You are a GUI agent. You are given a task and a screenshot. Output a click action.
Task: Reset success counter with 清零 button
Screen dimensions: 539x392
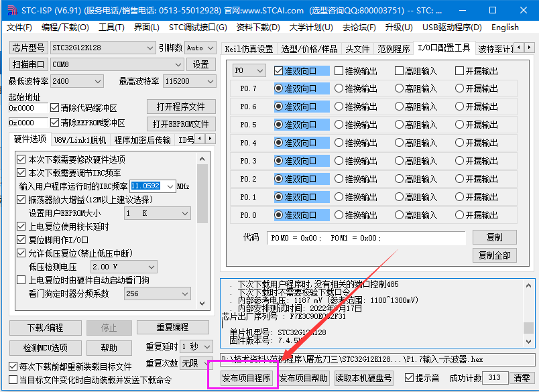[522, 378]
